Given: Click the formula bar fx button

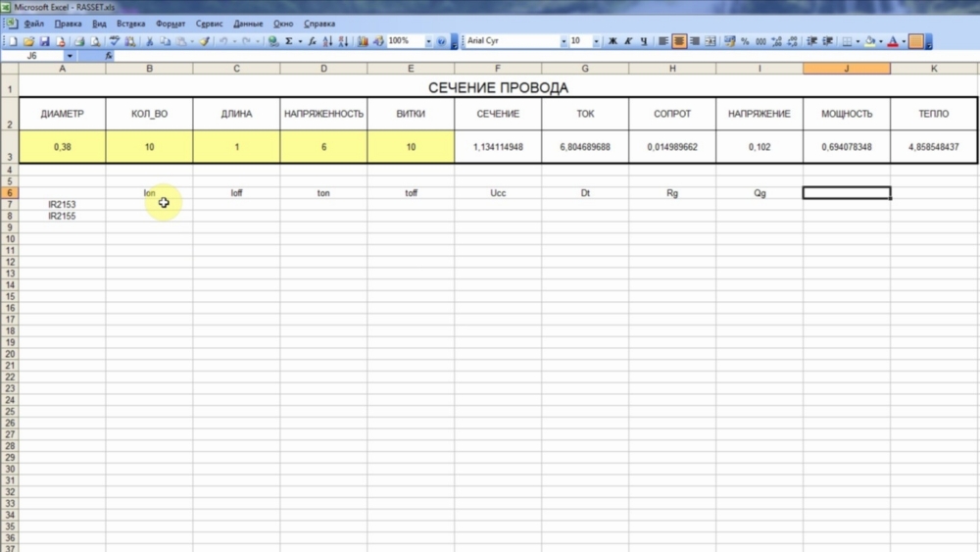Looking at the screenshot, I should click(108, 56).
